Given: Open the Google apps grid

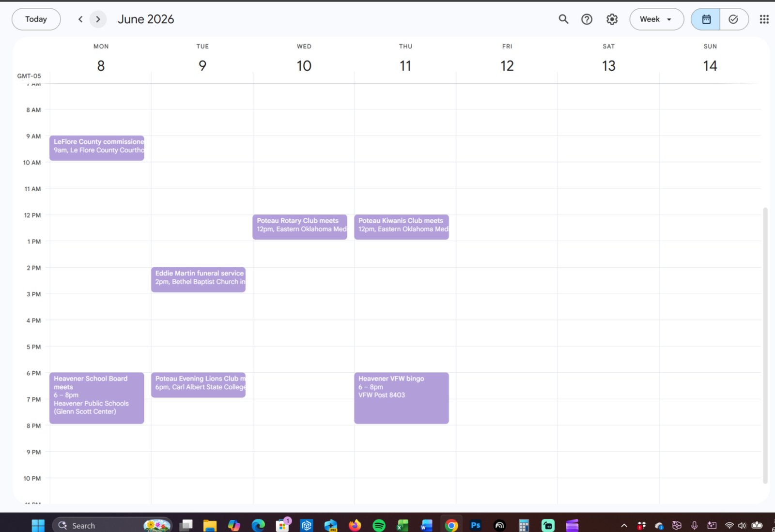Looking at the screenshot, I should (764, 19).
